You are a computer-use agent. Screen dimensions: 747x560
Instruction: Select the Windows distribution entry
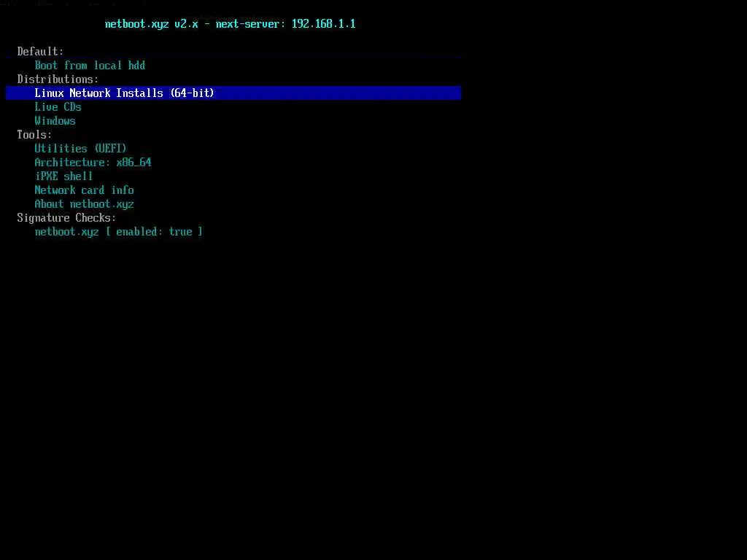click(55, 120)
